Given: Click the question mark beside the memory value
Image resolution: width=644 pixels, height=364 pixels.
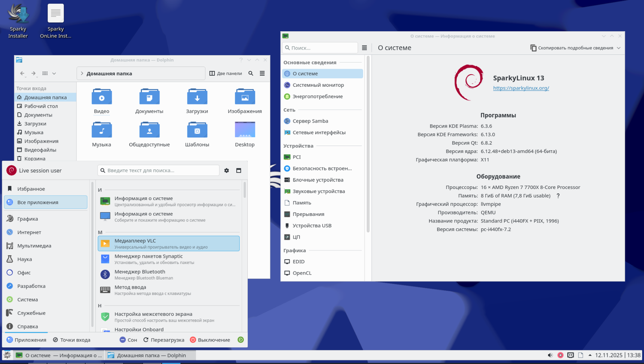Looking at the screenshot, I should pos(558,196).
